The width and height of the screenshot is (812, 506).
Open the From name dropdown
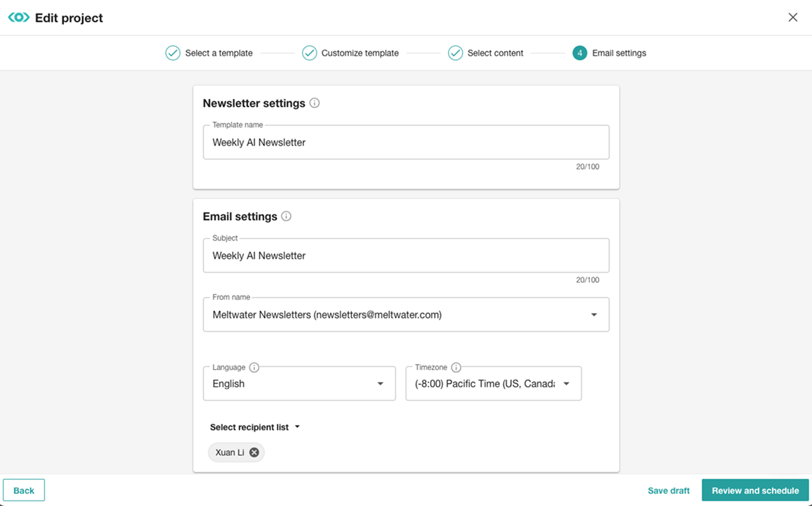coord(594,314)
